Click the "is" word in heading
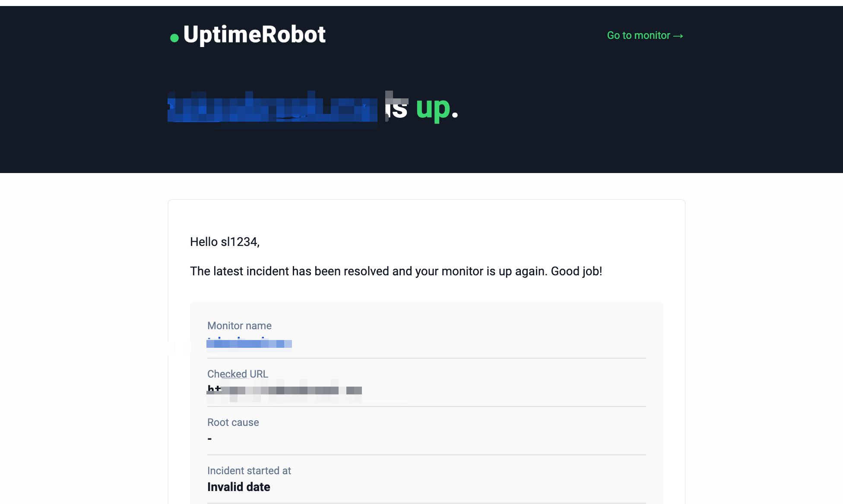 pos(396,108)
